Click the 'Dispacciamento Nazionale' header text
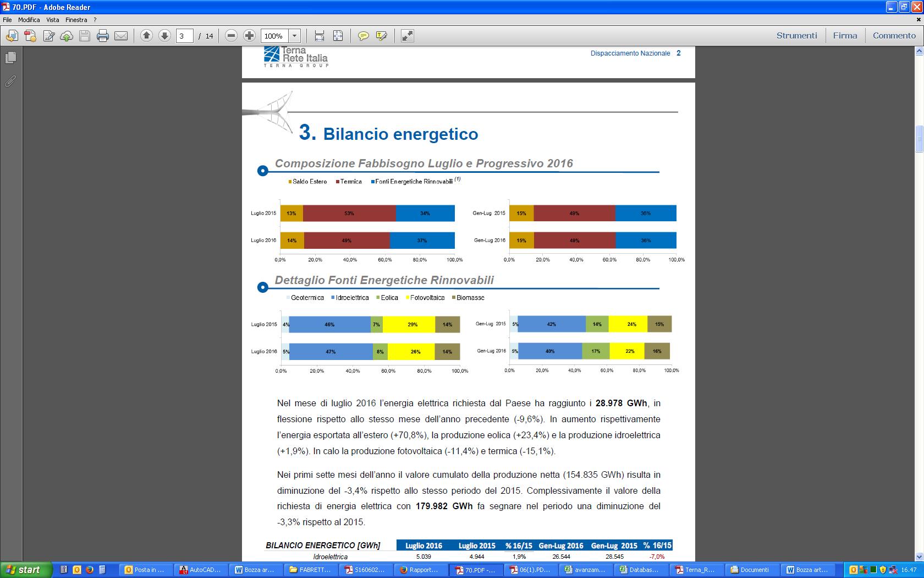The image size is (924, 578). [x=630, y=53]
